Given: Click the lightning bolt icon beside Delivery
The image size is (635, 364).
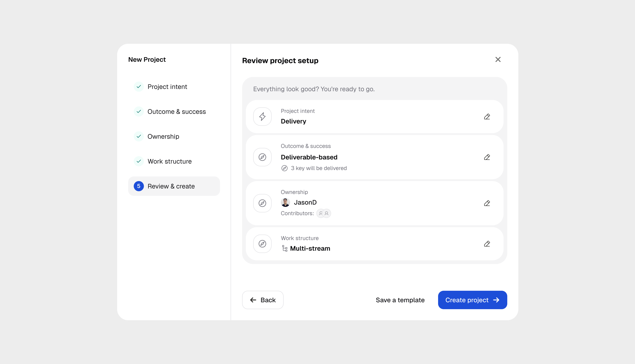Looking at the screenshot, I should point(262,117).
